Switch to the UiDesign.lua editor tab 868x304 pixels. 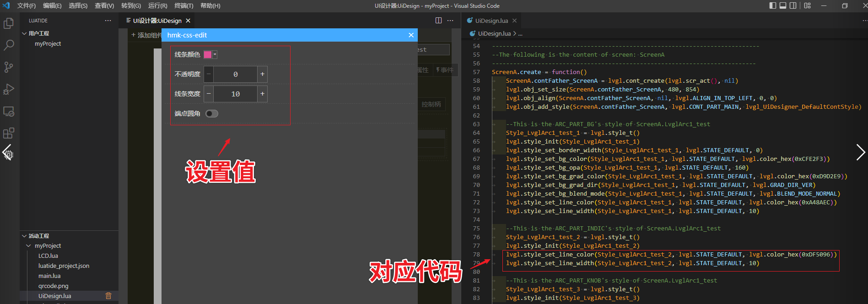[491, 21]
